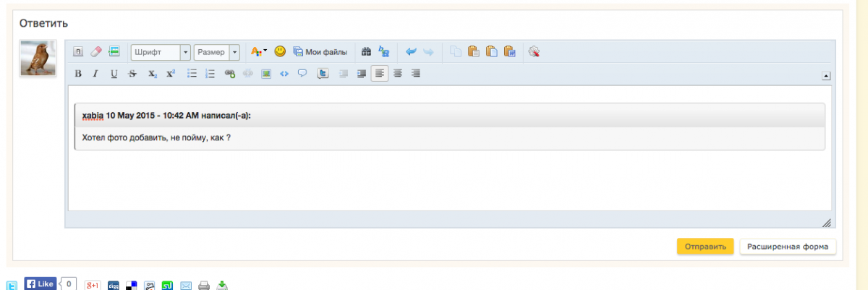868x290 pixels.
Task: Click the decrease indent icon
Action: click(x=344, y=74)
